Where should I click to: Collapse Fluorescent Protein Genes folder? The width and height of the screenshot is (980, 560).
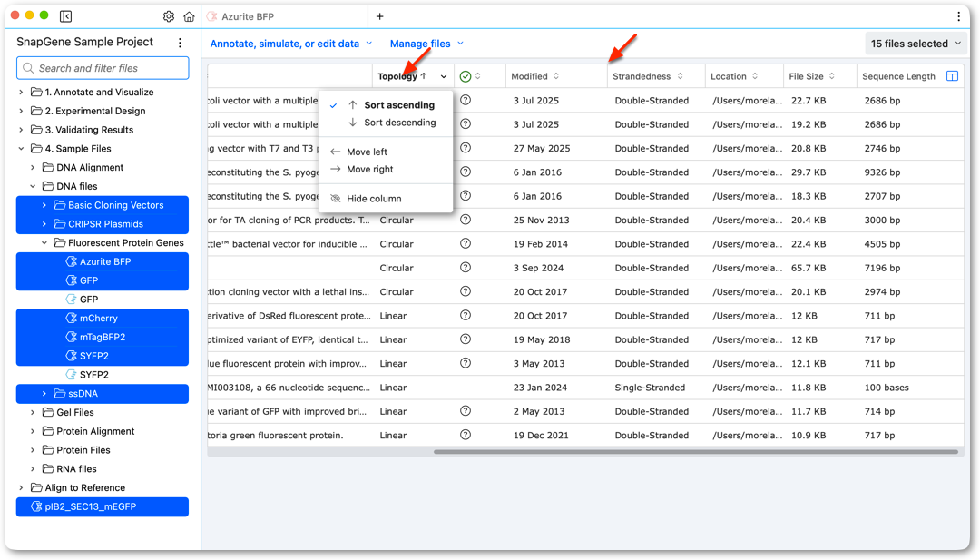point(44,242)
